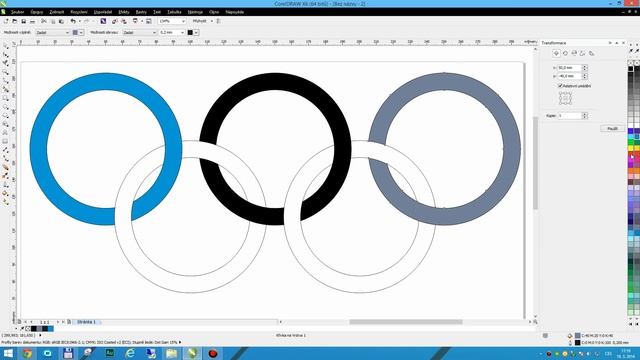The height and width of the screenshot is (360, 640).
Task: Click the New document icon
Action: 6,21
